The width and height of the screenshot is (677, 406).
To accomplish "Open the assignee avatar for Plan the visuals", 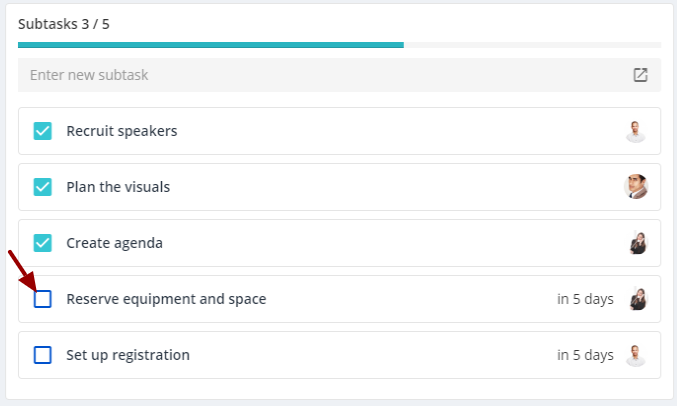I will (636, 187).
